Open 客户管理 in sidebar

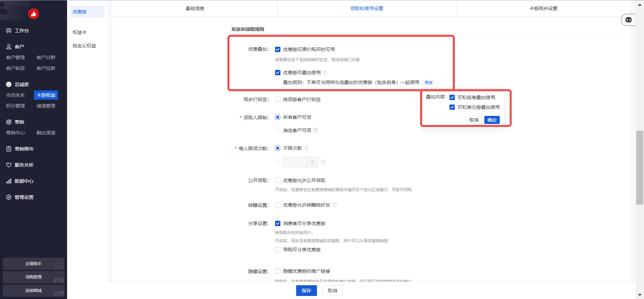tap(15, 57)
